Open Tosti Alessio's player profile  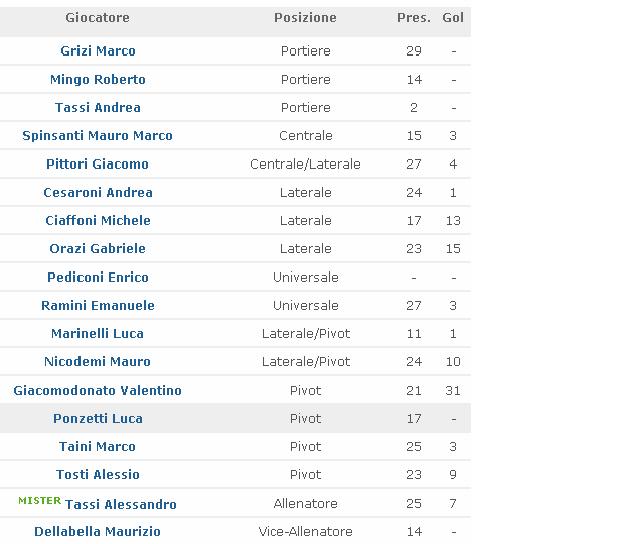[98, 474]
